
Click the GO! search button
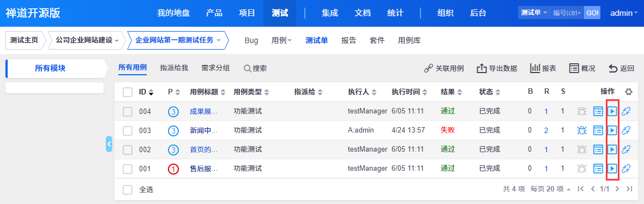pyautogui.click(x=592, y=13)
